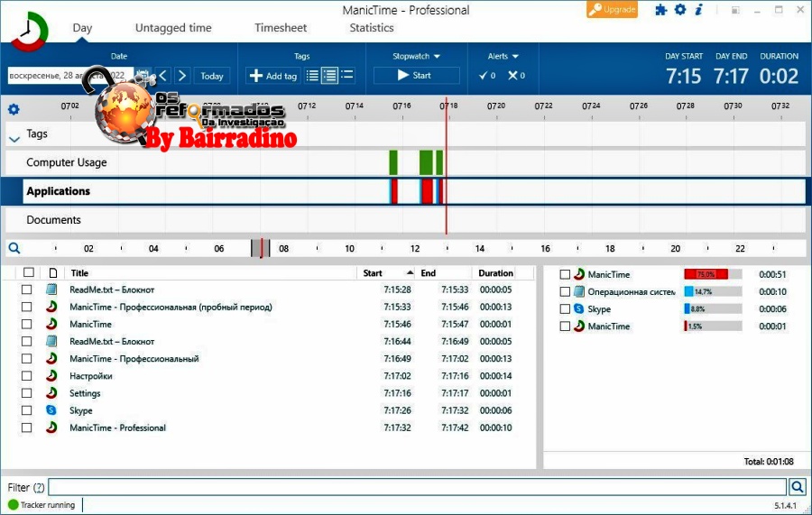Switch to the Untagged time tab
This screenshot has height=515, width=812.
coord(173,28)
